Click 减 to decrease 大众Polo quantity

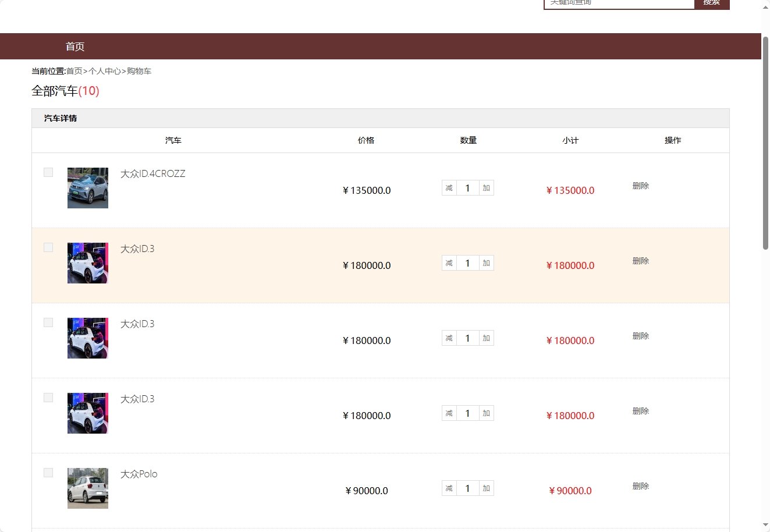pos(449,488)
